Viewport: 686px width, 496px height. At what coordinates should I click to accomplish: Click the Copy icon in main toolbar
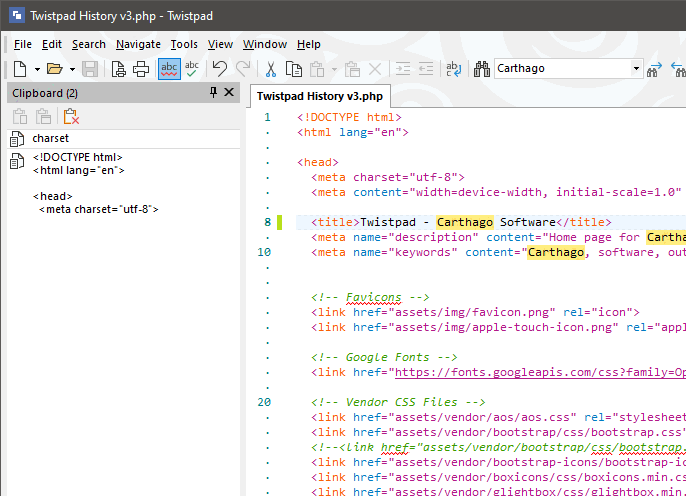(x=294, y=69)
